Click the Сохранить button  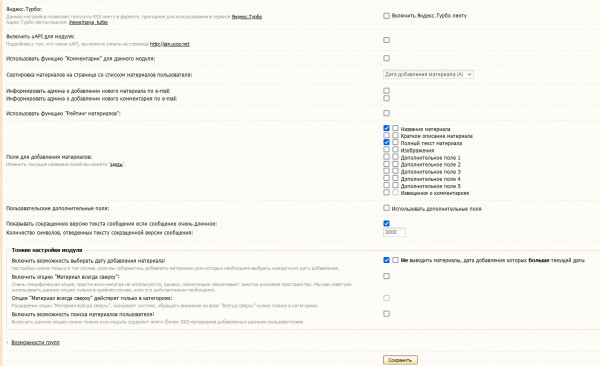pyautogui.click(x=400, y=360)
